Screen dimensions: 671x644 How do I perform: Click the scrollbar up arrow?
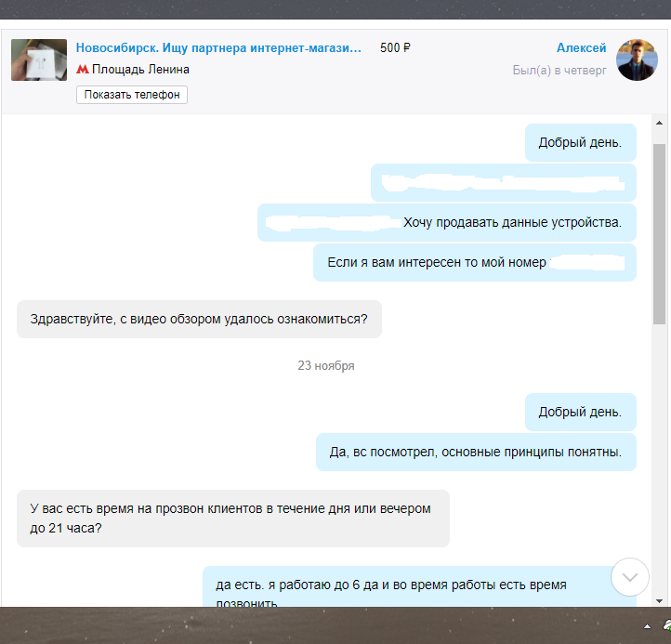659,124
